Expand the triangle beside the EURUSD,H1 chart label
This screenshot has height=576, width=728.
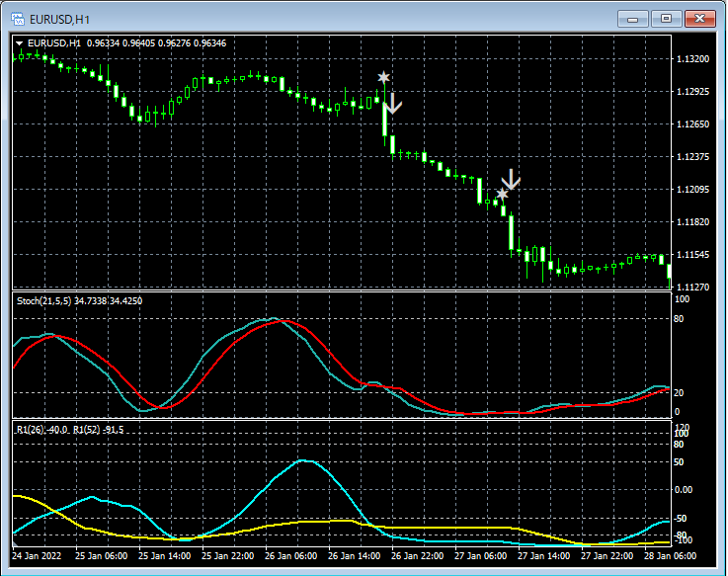pos(20,43)
